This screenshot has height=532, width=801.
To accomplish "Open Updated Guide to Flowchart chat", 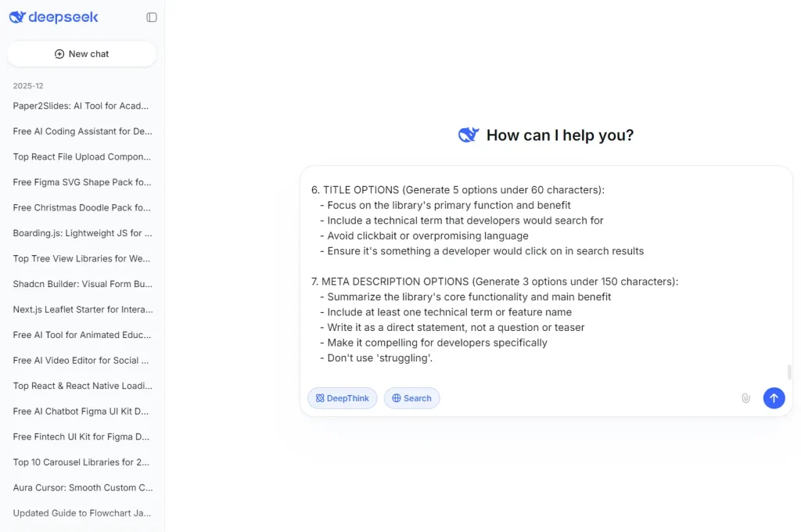I will 81,513.
